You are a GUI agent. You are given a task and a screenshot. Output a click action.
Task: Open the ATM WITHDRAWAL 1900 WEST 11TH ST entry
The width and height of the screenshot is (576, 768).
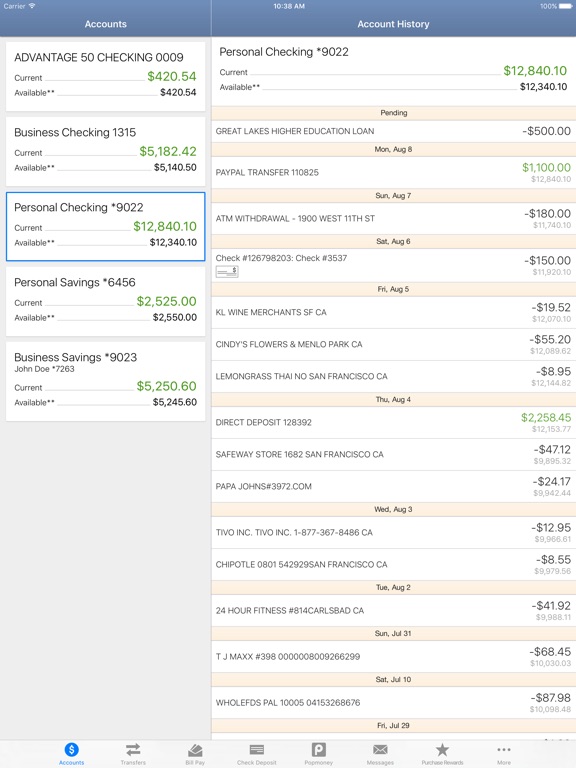[x=394, y=218]
